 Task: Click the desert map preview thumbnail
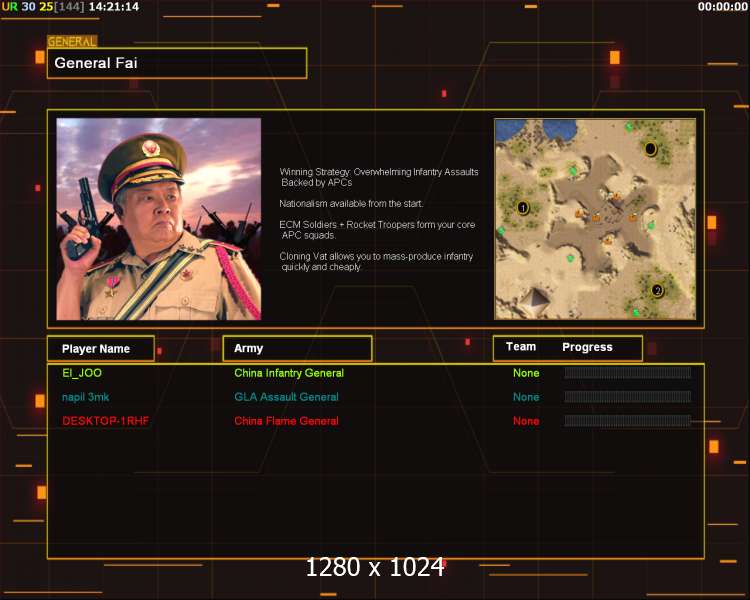click(595, 219)
